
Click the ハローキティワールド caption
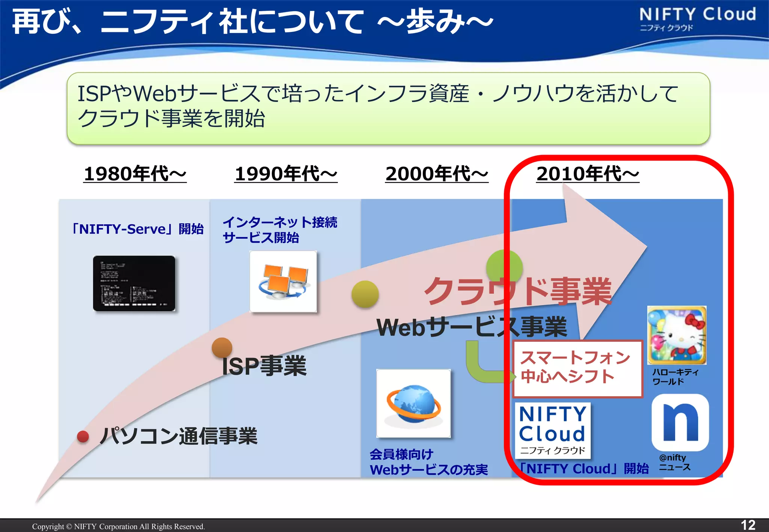(676, 377)
